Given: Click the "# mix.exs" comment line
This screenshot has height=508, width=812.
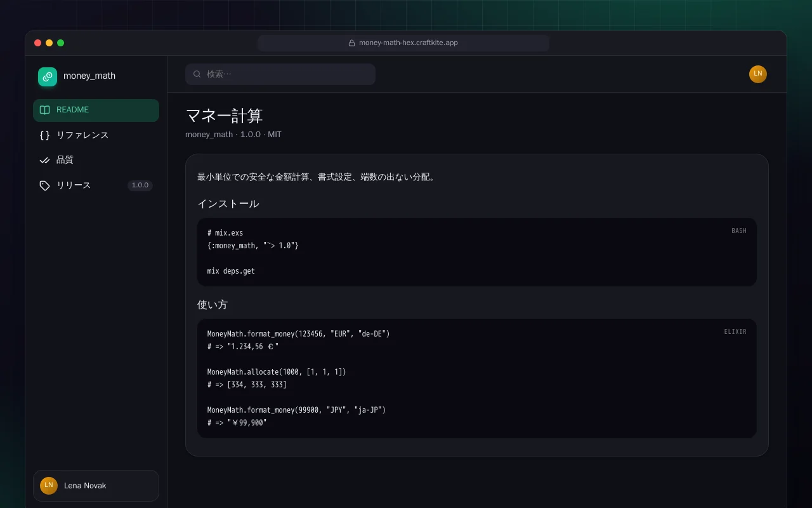Looking at the screenshot, I should 225,233.
